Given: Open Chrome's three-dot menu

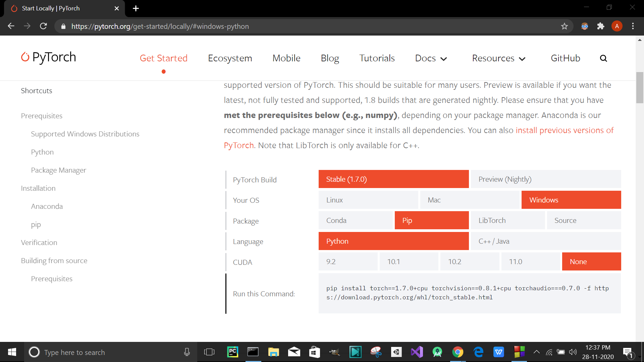Looking at the screenshot, I should click(x=633, y=26).
